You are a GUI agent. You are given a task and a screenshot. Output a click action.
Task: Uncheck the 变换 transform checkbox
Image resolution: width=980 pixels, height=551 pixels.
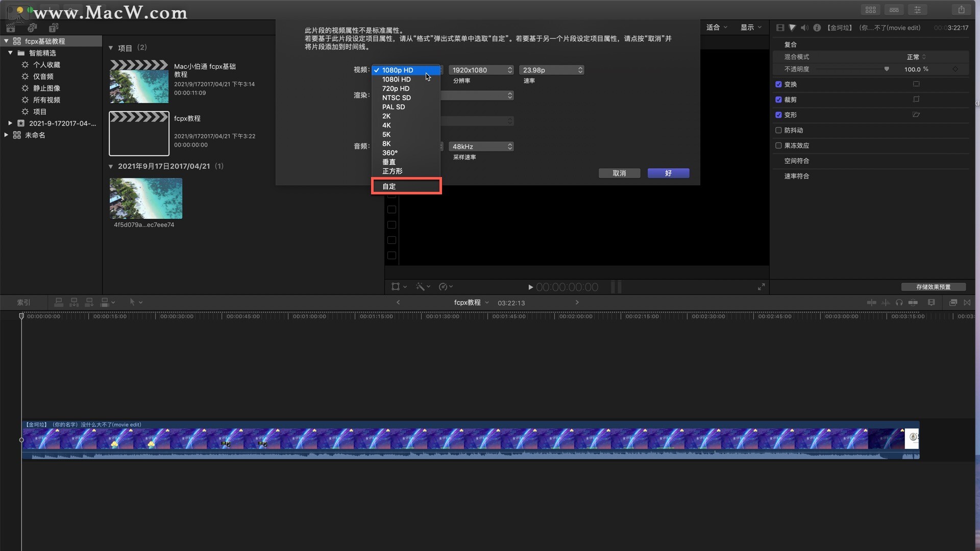(778, 84)
